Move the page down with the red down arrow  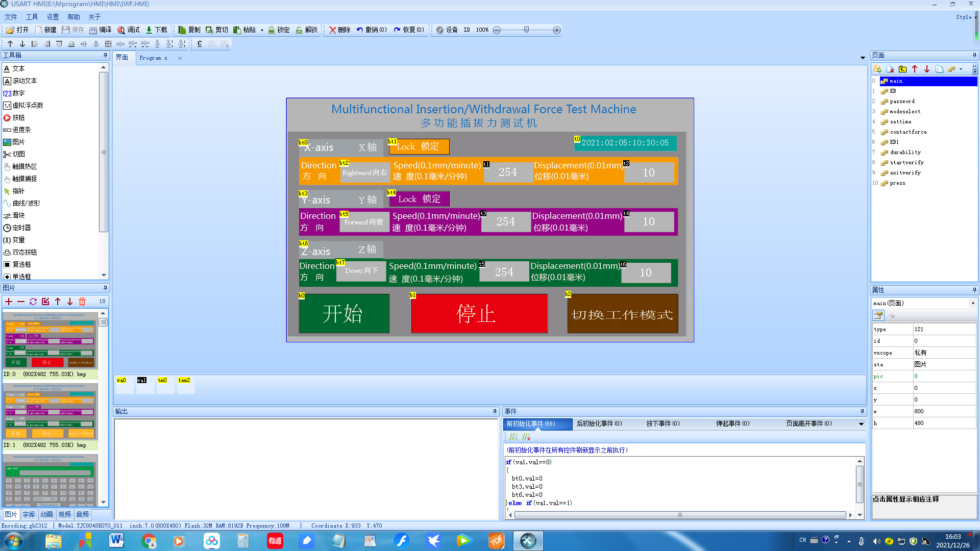tap(927, 69)
